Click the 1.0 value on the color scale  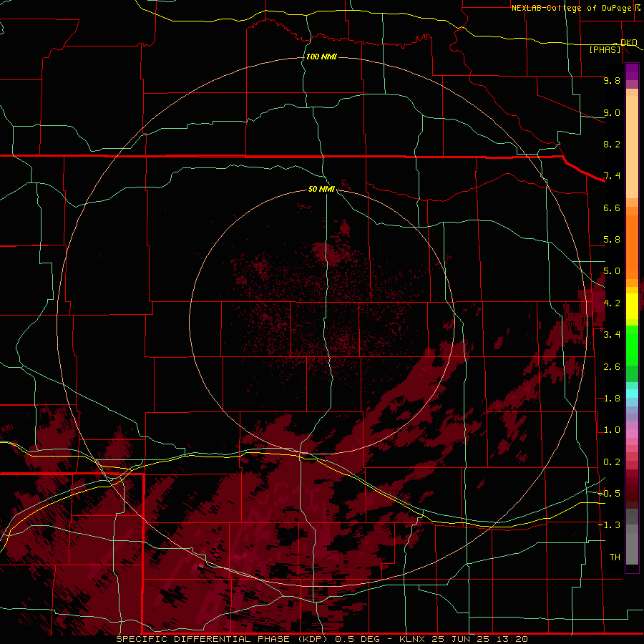pos(612,430)
